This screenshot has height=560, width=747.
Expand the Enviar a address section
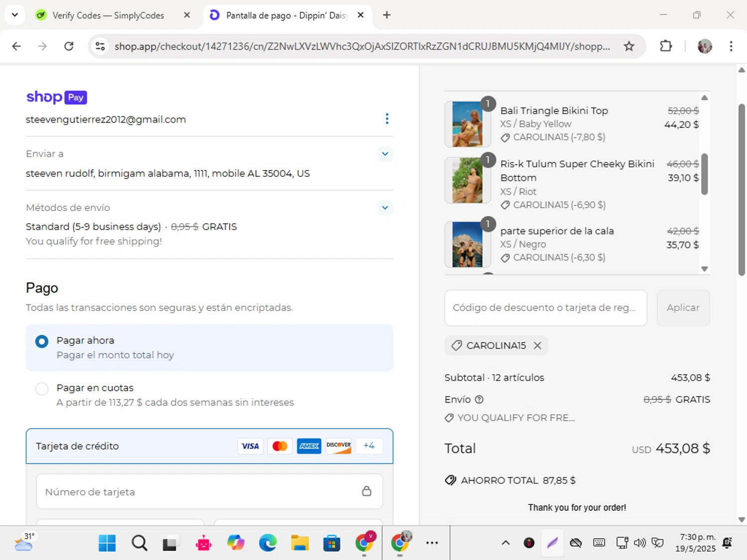pyautogui.click(x=385, y=154)
